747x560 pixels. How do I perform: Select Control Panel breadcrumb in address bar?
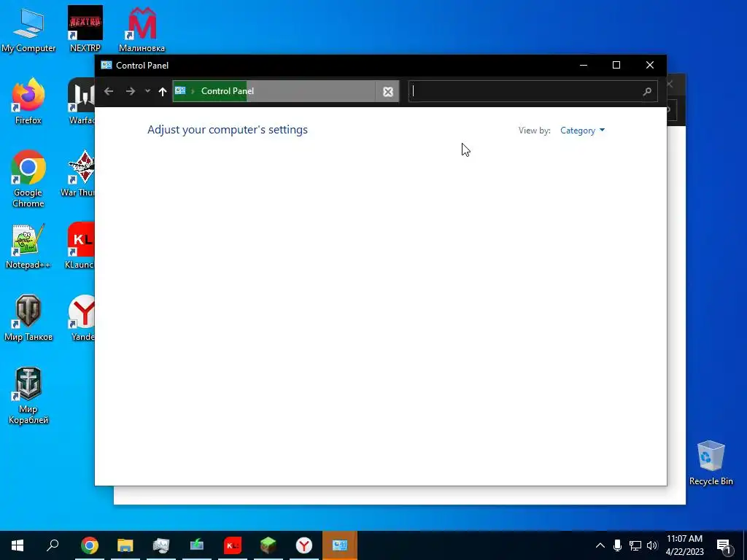(228, 91)
